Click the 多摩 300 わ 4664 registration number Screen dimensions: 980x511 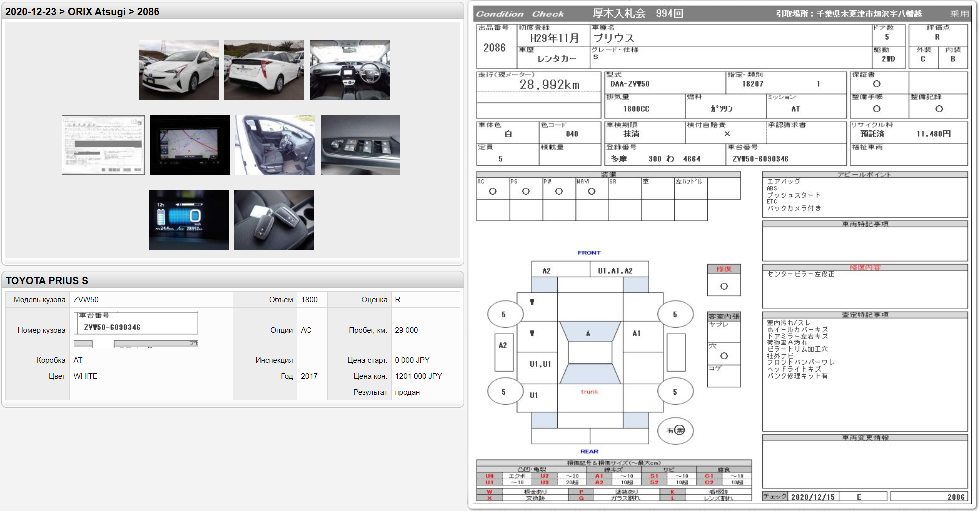pos(655,159)
